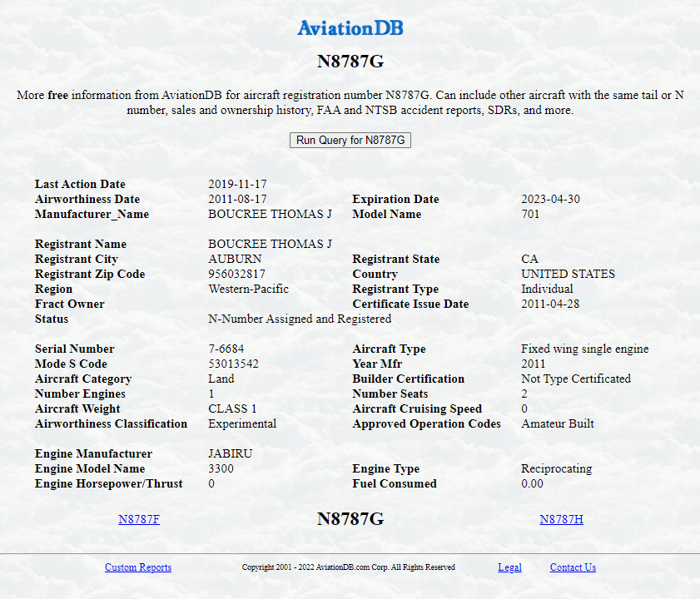This screenshot has width=700, height=599.
Task: Run Query for N8787G
Action: [350, 140]
